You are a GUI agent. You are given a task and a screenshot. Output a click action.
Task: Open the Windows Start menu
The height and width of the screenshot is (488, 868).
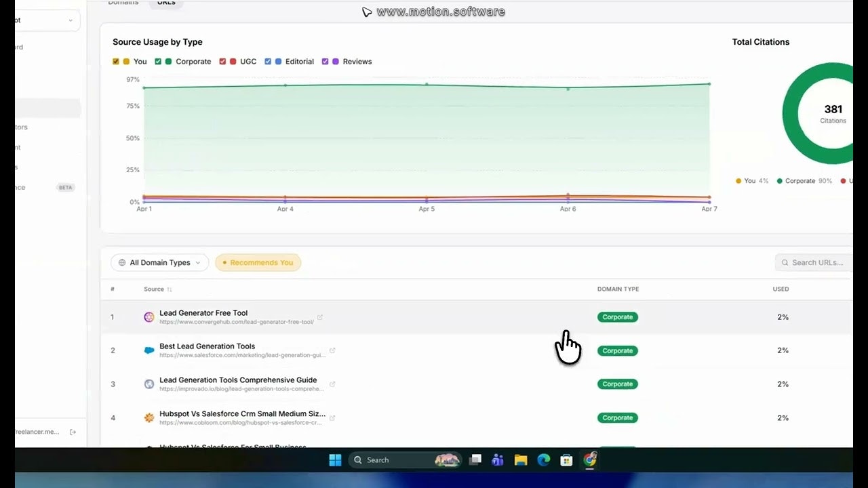[335, 460]
